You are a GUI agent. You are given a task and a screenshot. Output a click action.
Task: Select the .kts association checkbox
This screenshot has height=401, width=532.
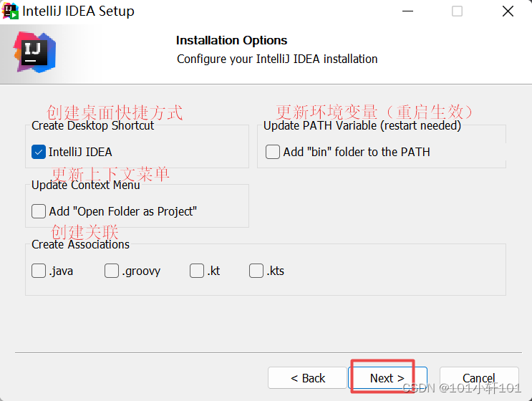click(x=256, y=271)
